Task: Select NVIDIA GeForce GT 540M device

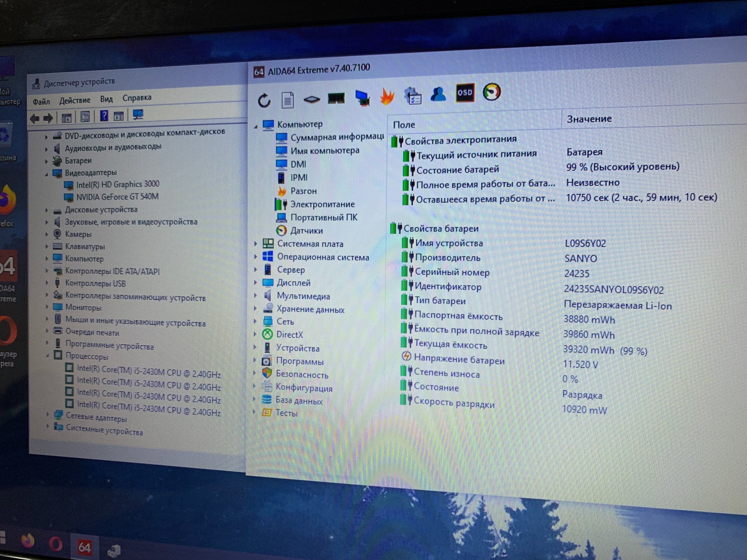Action: (x=117, y=197)
